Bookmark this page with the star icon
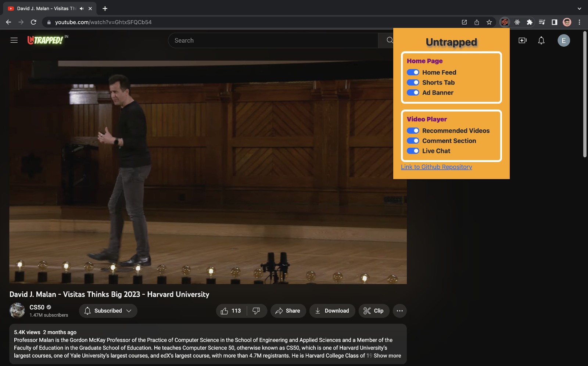 (x=489, y=22)
